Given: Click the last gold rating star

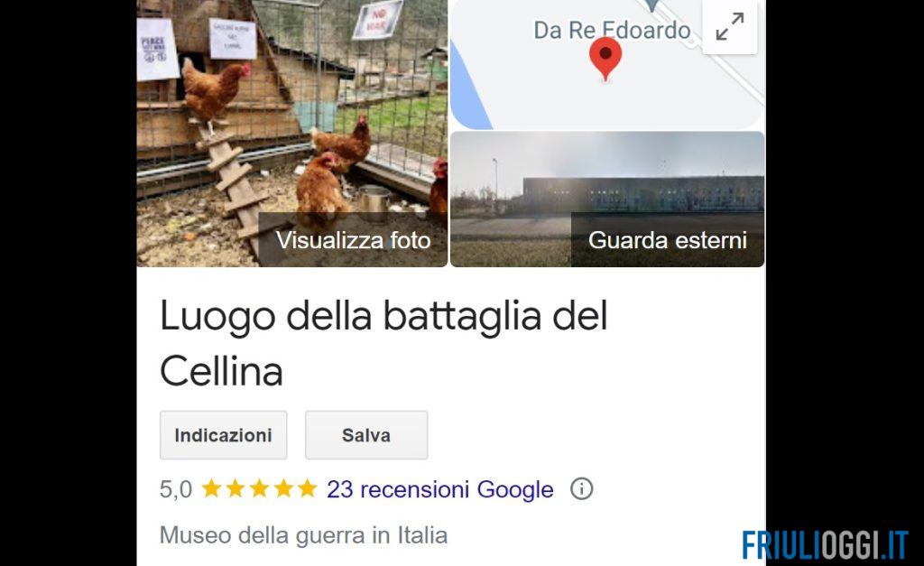Looking at the screenshot, I should click(x=307, y=488).
